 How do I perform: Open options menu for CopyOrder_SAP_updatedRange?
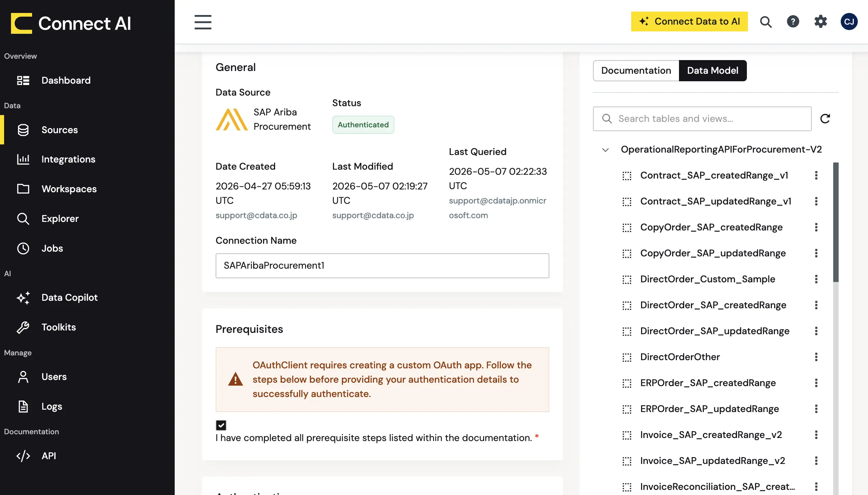point(816,253)
